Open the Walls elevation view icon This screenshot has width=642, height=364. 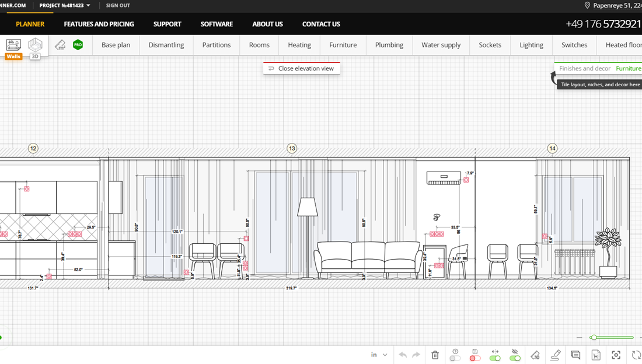[13, 45]
